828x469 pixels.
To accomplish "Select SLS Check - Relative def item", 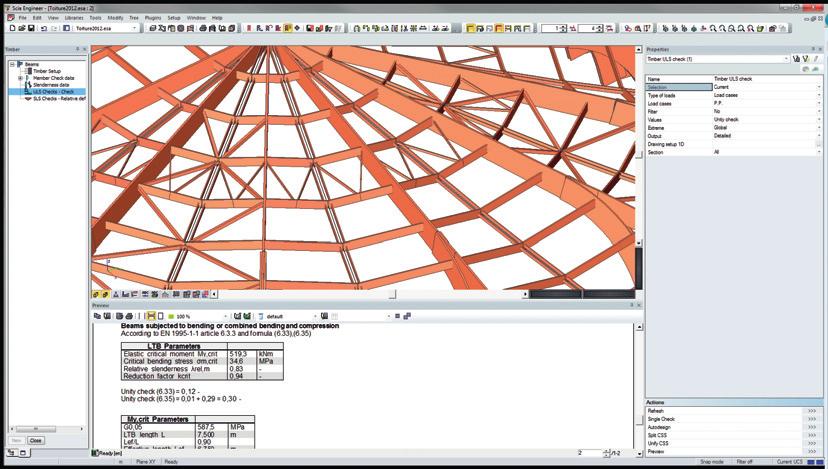I will pyautogui.click(x=59, y=98).
